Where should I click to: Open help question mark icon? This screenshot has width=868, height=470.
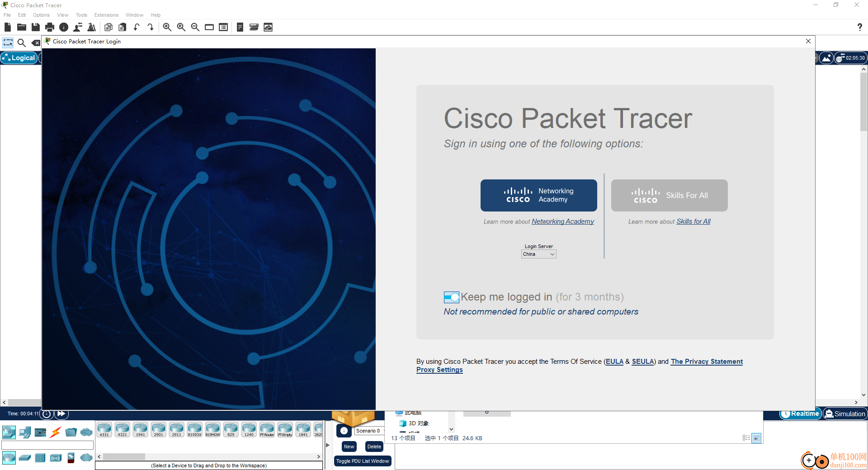(x=859, y=27)
